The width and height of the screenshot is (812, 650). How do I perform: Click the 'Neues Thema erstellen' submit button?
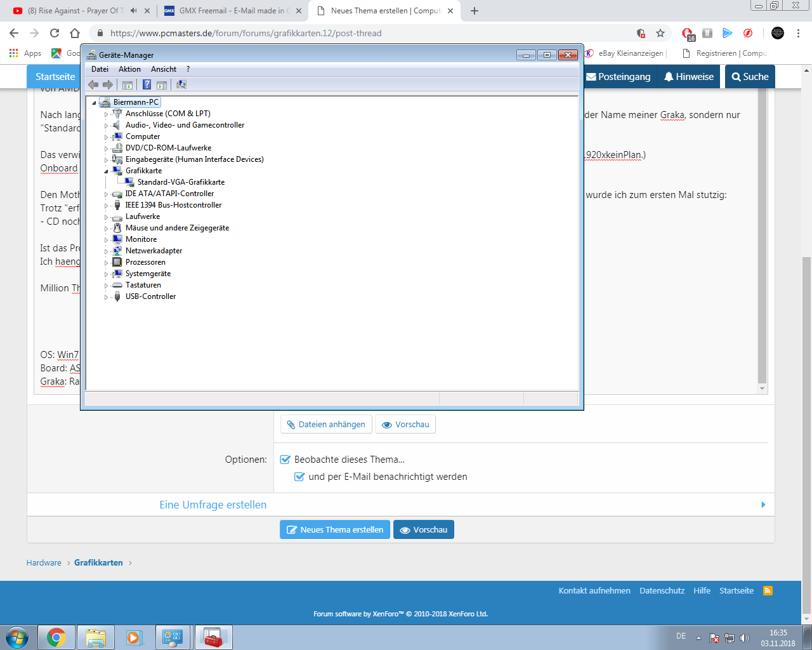(335, 529)
